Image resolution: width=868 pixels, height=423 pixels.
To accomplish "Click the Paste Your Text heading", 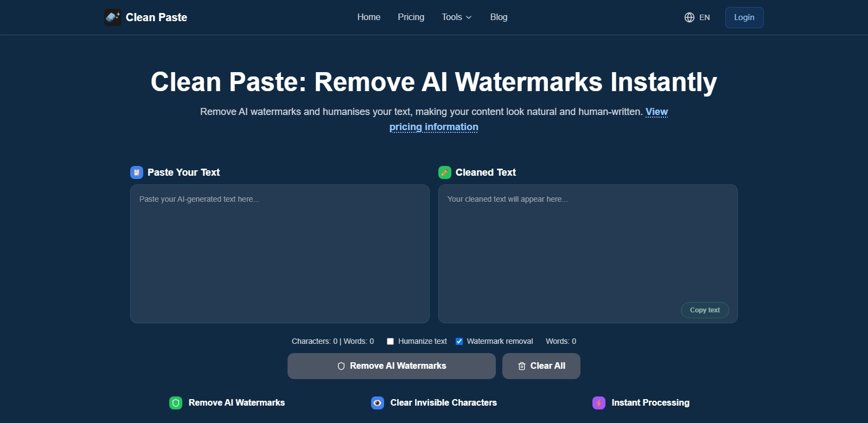I will (183, 172).
